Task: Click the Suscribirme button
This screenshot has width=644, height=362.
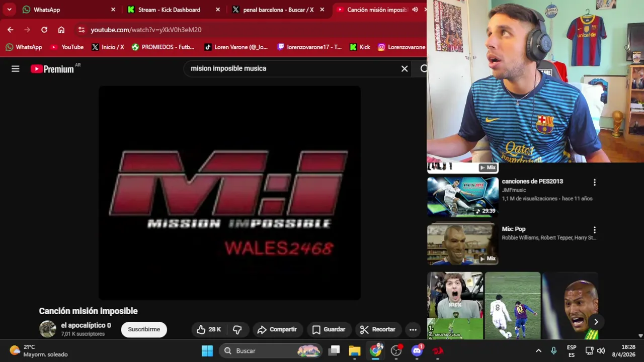Action: [x=144, y=329]
